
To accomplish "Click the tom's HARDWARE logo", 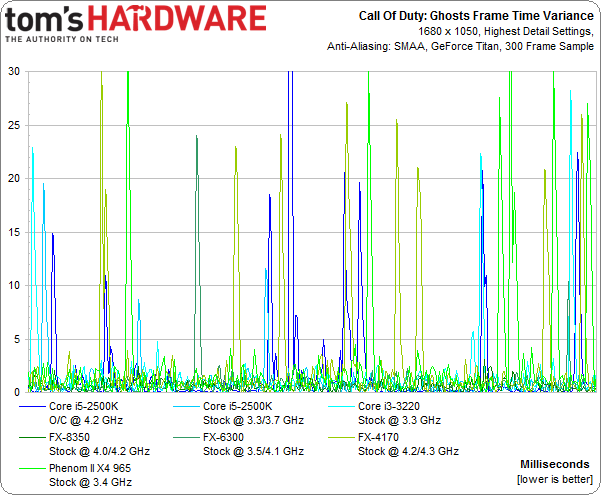I will coord(136,23).
